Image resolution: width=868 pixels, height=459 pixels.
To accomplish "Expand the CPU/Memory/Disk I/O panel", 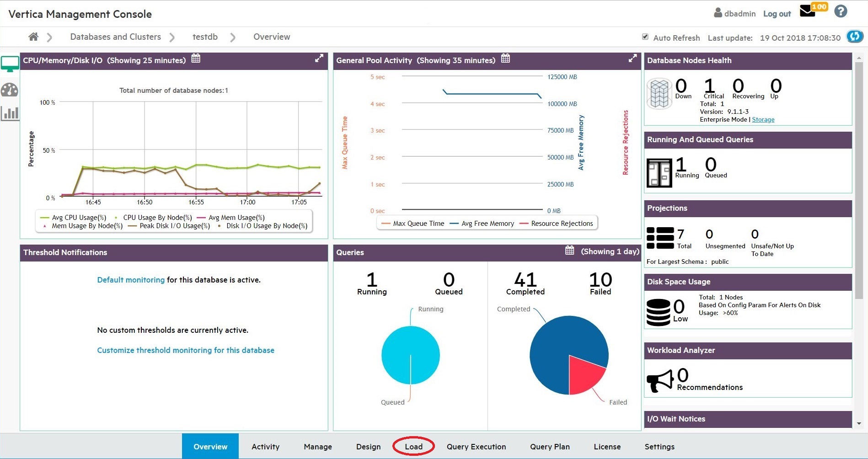I will pos(319,59).
